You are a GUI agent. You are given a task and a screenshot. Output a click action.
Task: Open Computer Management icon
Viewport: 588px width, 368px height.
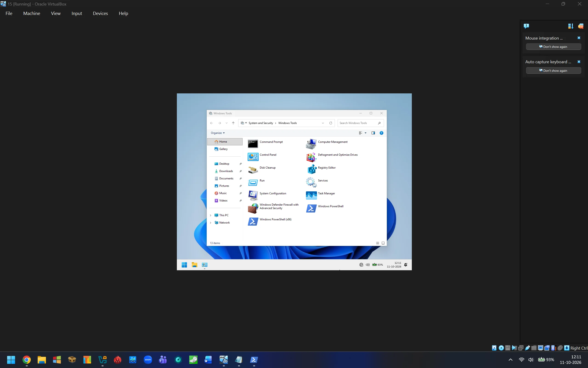(x=311, y=144)
